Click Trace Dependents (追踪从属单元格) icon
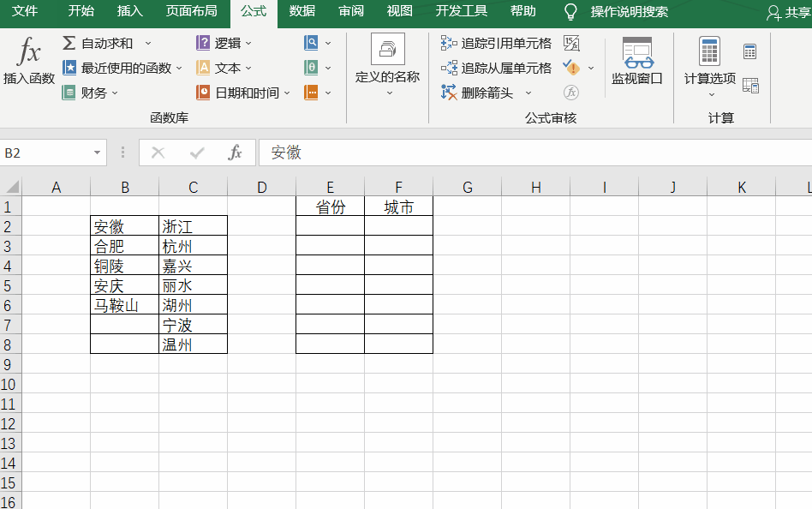812x509 pixels. [449, 68]
